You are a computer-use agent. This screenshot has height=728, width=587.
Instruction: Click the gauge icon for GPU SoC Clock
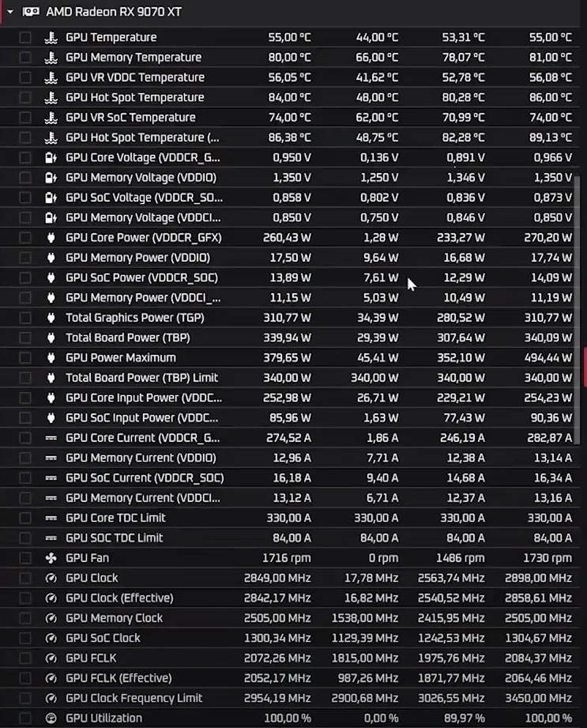coord(51,638)
